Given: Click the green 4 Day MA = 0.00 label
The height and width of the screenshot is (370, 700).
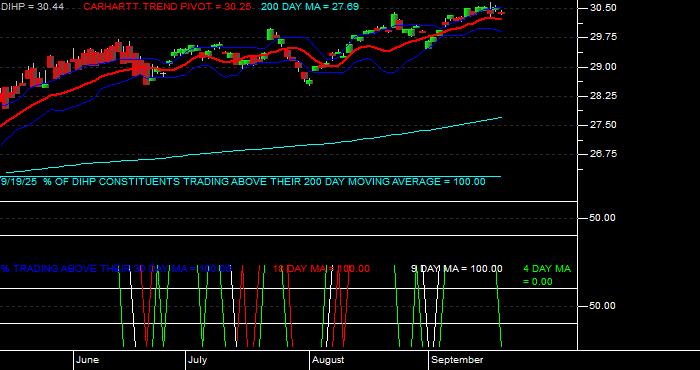Looking at the screenshot, I should pos(547,275).
